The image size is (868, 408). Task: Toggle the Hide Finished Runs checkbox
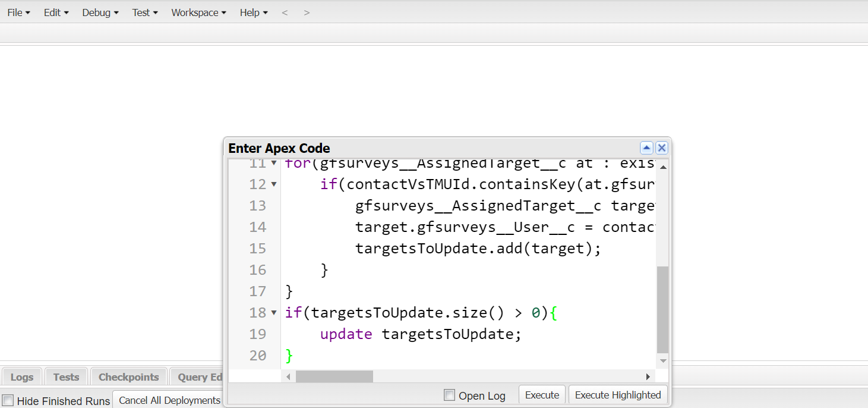(x=8, y=400)
